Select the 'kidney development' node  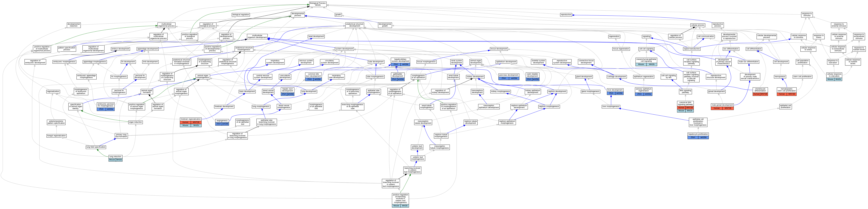pos(475,77)
